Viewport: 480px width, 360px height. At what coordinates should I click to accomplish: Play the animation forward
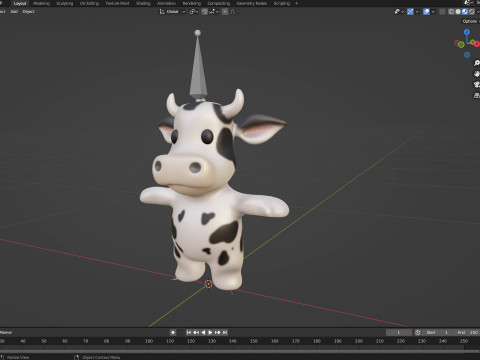(x=210, y=332)
